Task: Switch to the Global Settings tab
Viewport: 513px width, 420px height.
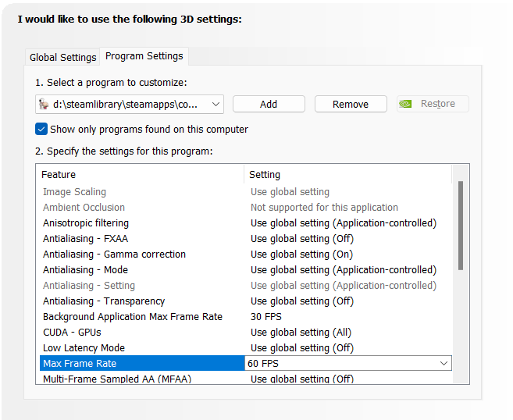Action: pyautogui.click(x=62, y=57)
